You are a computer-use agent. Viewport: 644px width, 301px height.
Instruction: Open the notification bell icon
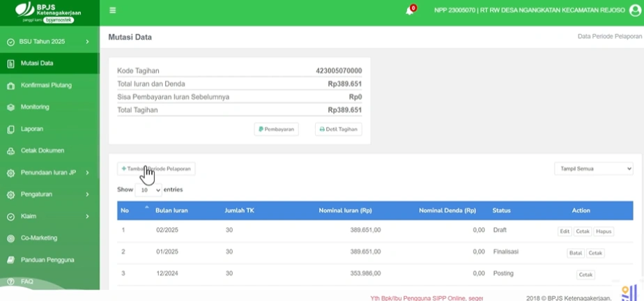coord(410,10)
